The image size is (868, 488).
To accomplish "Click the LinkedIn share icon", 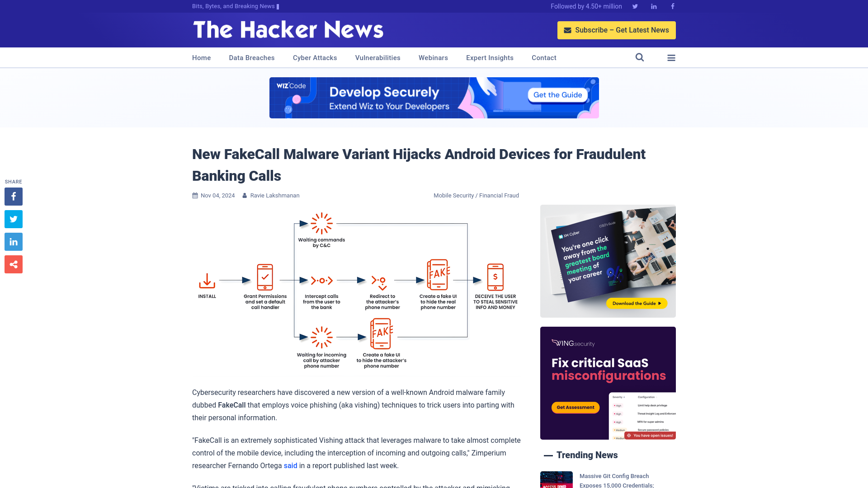I will (13, 241).
